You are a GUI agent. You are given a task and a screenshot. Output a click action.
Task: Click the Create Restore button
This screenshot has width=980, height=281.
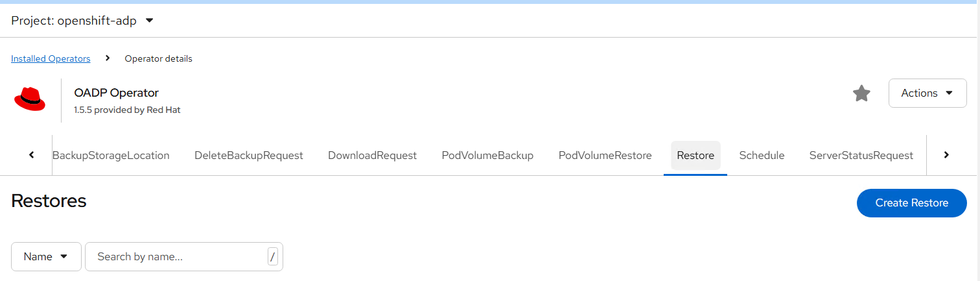pyautogui.click(x=911, y=203)
